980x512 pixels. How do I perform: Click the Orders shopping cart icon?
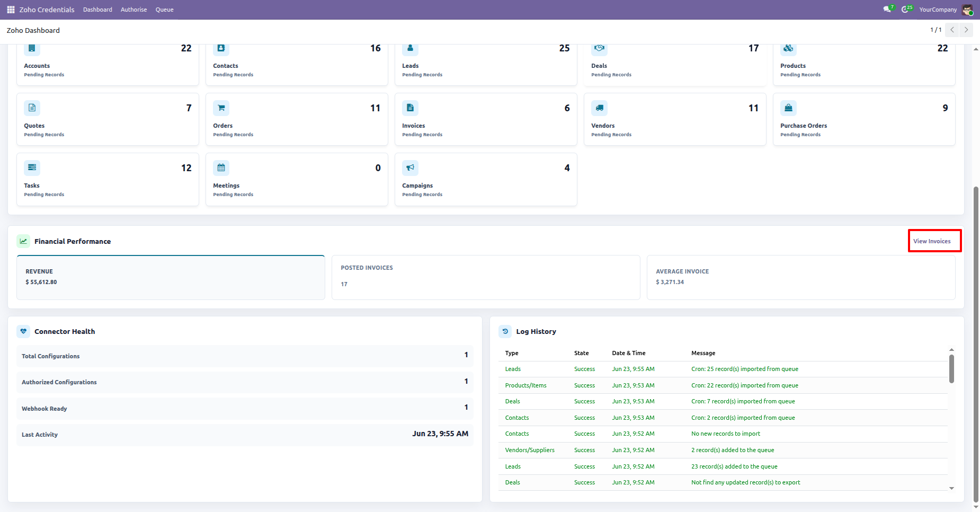point(221,108)
